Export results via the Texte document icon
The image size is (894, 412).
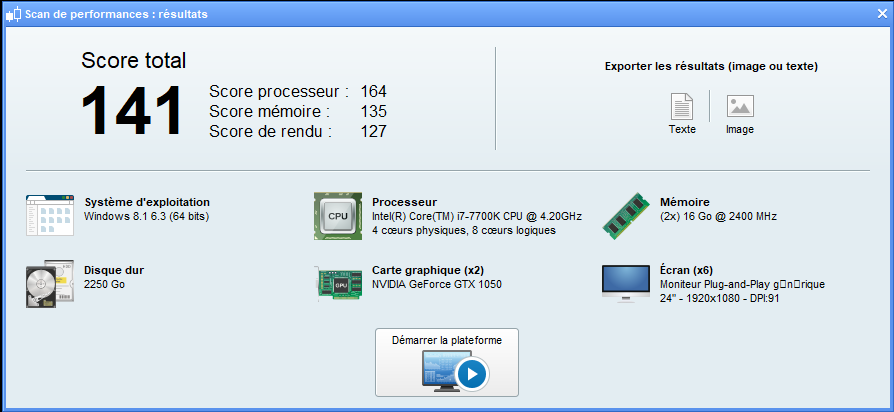(x=682, y=106)
